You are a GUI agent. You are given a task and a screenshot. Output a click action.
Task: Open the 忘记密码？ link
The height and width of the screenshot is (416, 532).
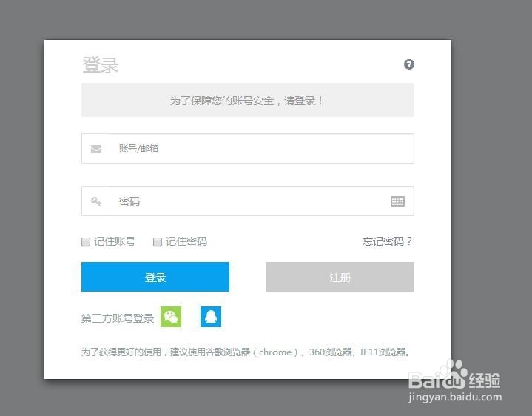[388, 241]
